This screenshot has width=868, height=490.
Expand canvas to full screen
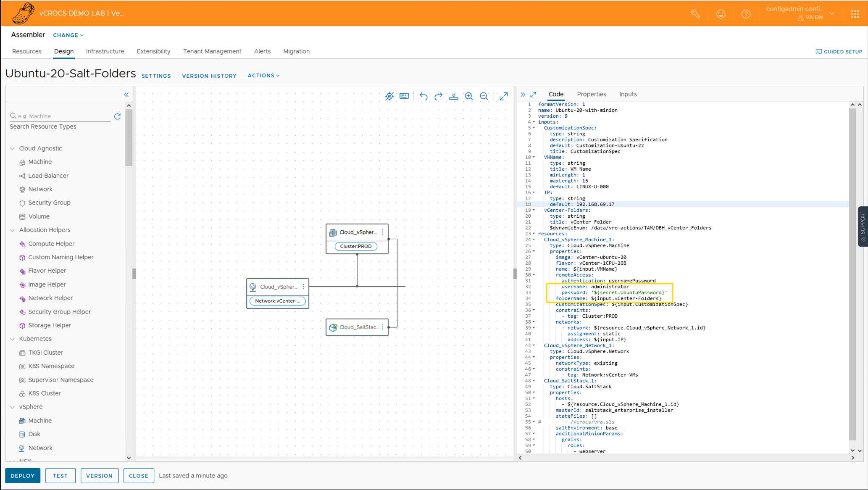(504, 96)
